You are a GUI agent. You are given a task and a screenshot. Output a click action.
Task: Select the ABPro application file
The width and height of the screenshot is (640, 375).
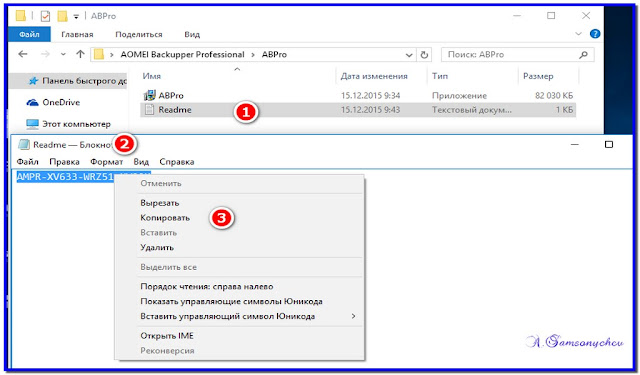coord(358,95)
